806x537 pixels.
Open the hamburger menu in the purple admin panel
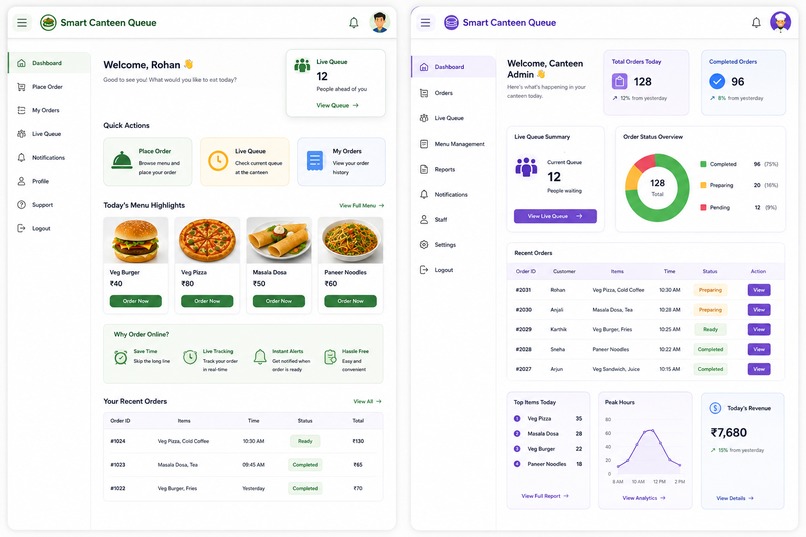tap(425, 23)
